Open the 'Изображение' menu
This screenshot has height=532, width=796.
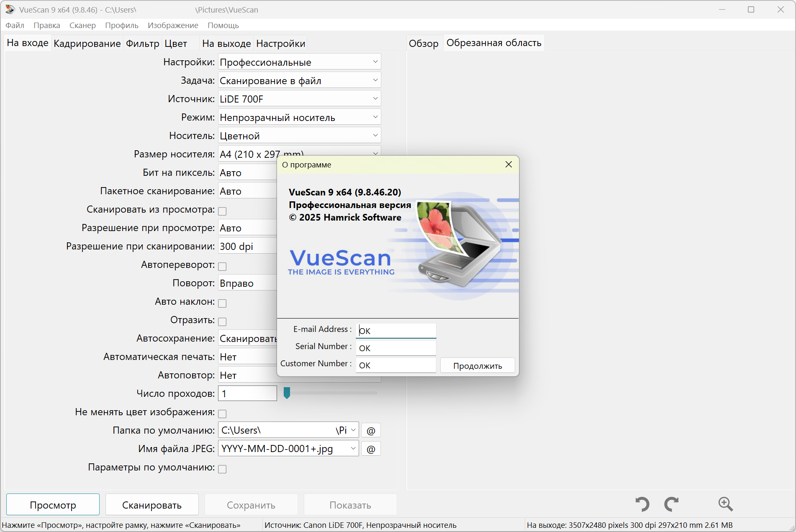click(173, 25)
